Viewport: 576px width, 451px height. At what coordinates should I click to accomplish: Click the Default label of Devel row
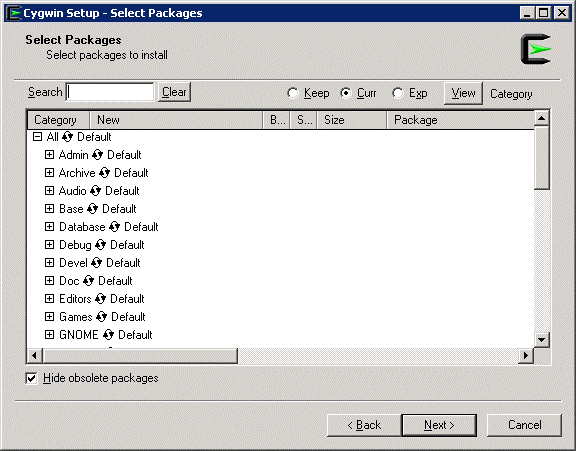coord(123,263)
